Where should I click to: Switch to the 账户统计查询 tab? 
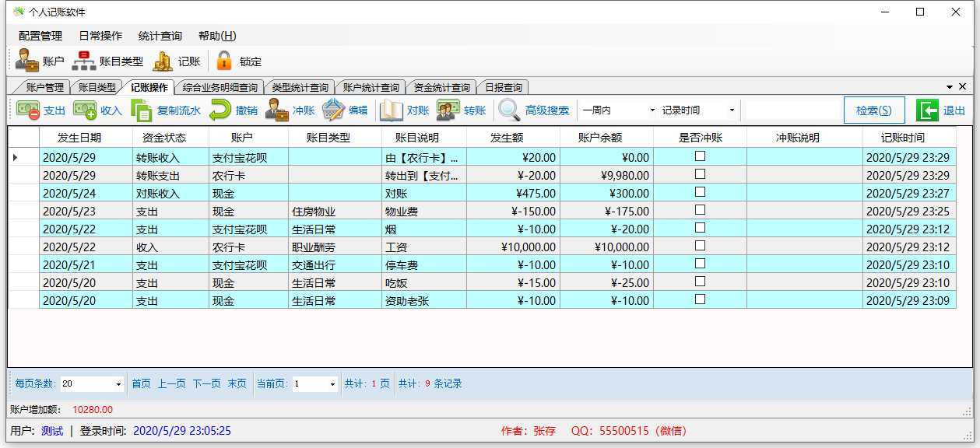(371, 88)
